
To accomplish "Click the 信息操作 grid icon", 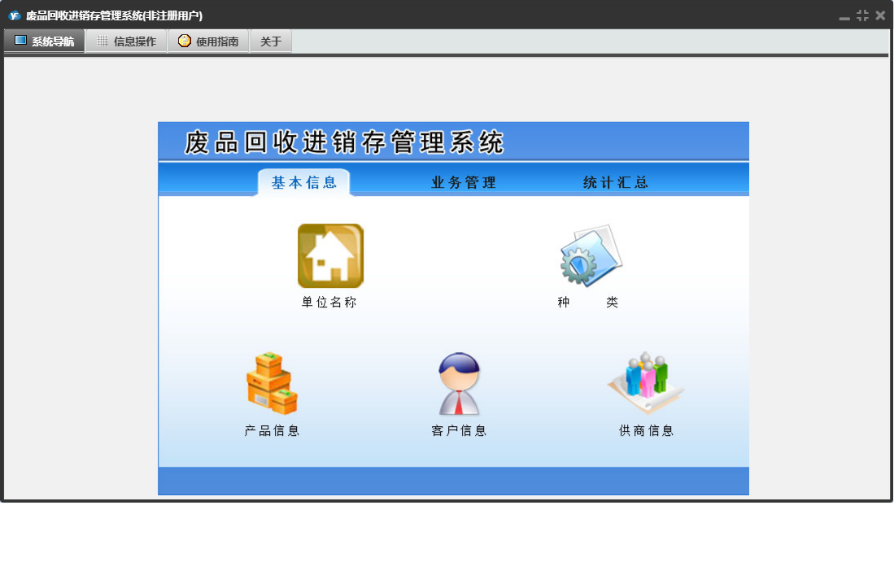I will [x=102, y=41].
